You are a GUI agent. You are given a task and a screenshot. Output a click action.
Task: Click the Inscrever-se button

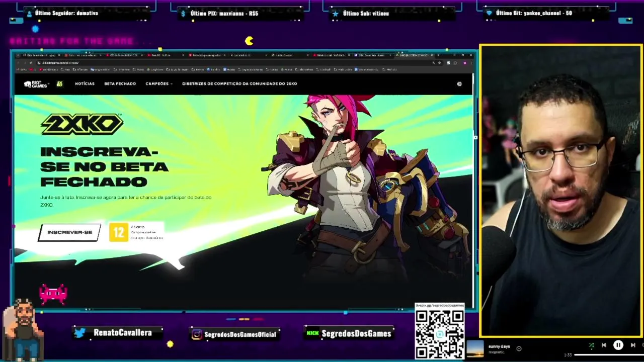(x=69, y=232)
